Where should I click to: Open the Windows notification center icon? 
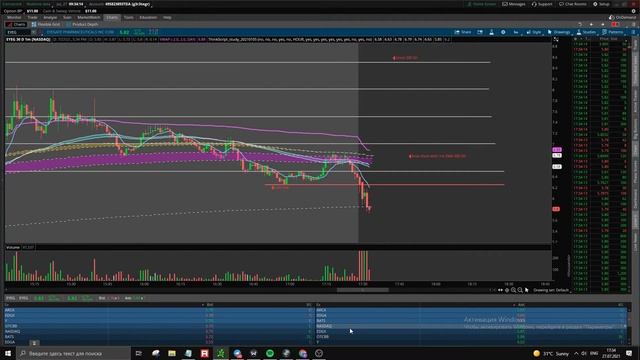pos(629,353)
